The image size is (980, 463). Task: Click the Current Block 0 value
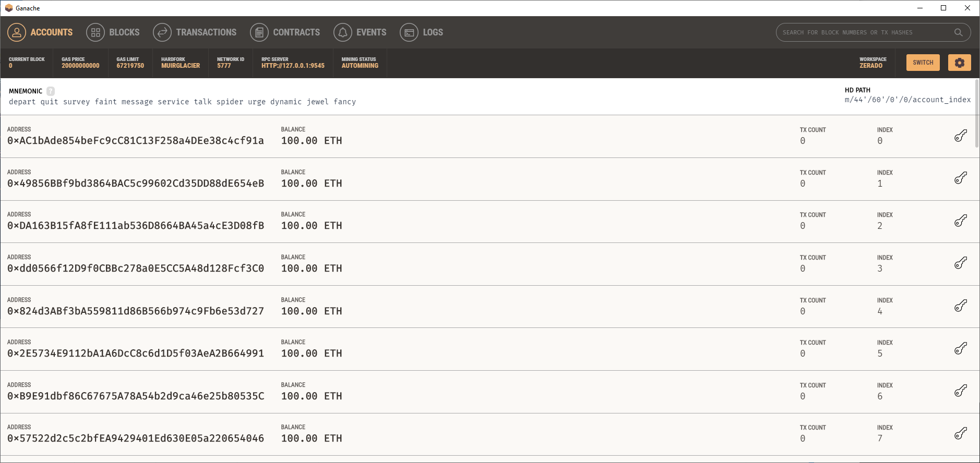[10, 66]
